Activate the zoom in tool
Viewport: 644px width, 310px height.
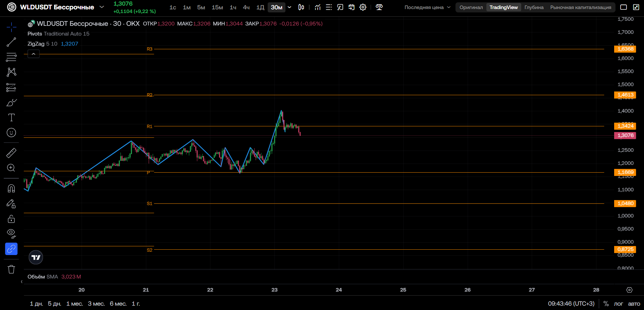pos(11,168)
